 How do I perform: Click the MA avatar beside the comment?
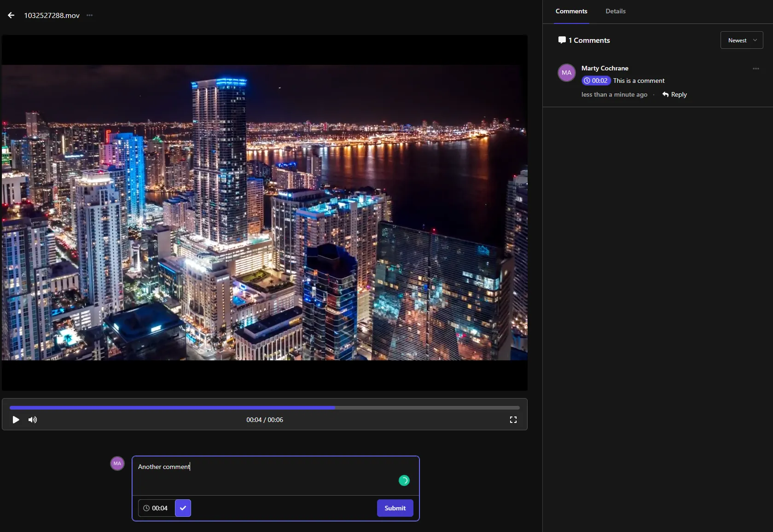566,73
